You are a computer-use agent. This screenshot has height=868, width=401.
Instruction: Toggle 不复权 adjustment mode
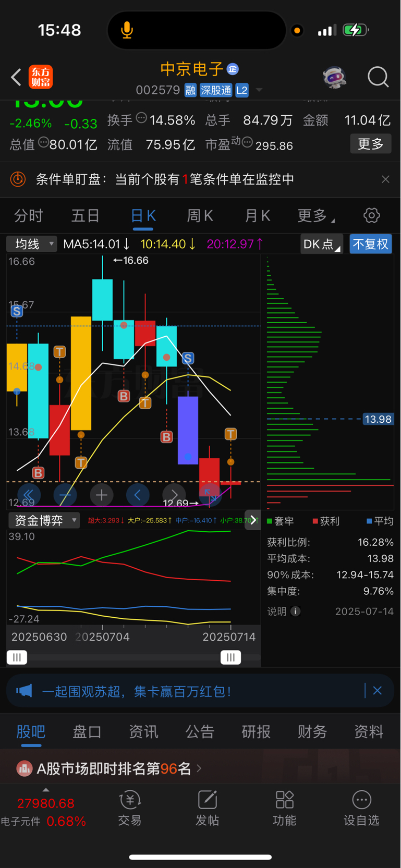(x=370, y=243)
